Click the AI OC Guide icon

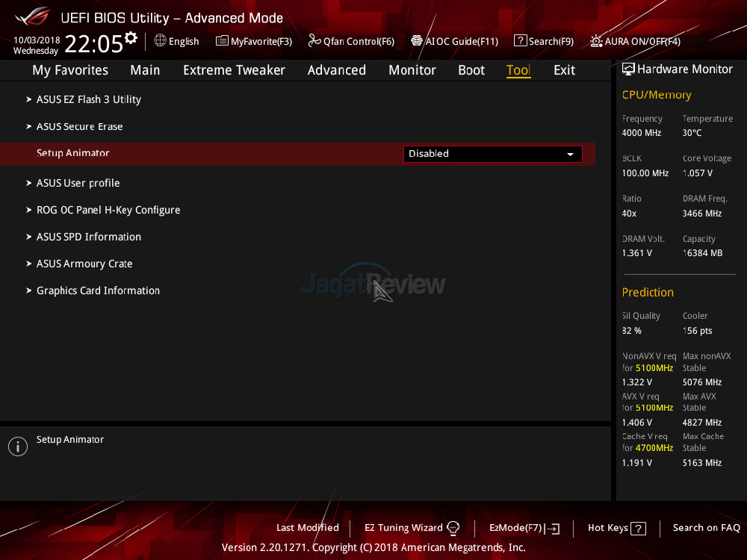click(x=417, y=40)
